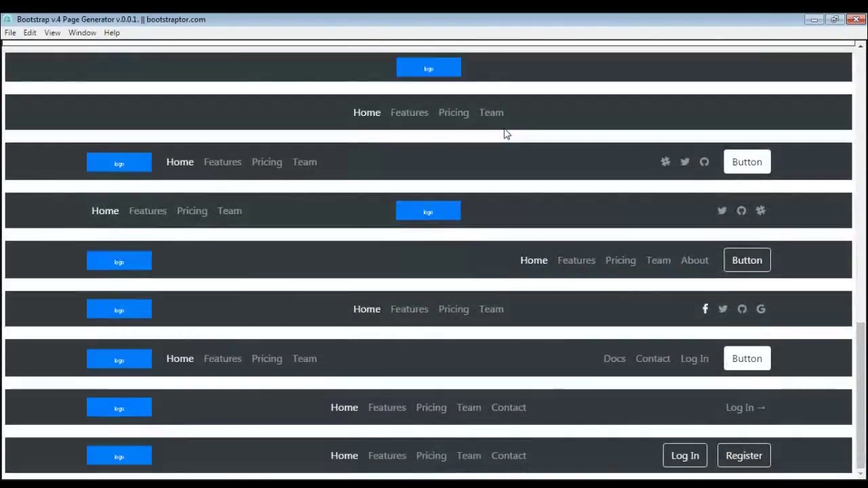The image size is (868, 488).
Task: Click the vertical scrollbar up arrow
Action: tap(861, 46)
